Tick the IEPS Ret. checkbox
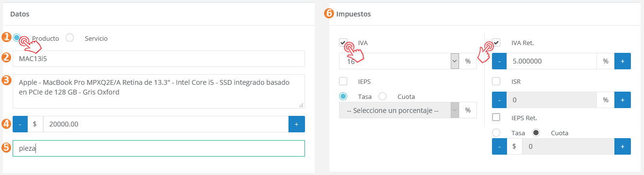 click(496, 117)
